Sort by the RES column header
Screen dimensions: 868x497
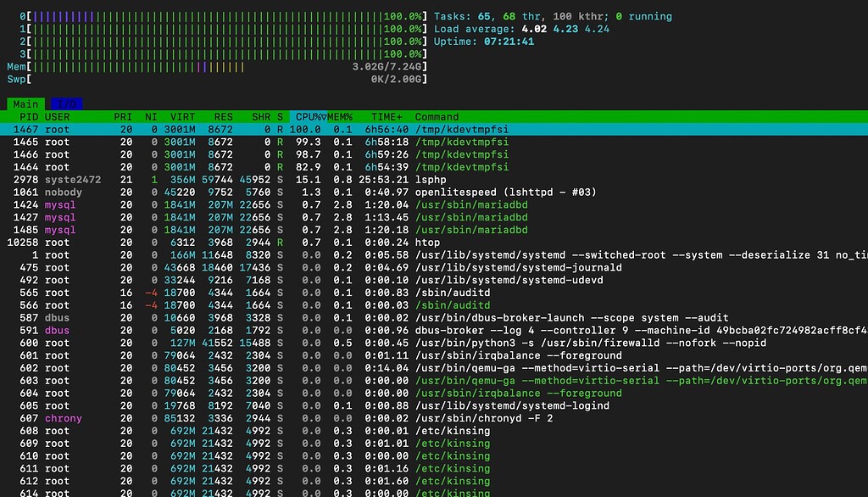tap(224, 117)
